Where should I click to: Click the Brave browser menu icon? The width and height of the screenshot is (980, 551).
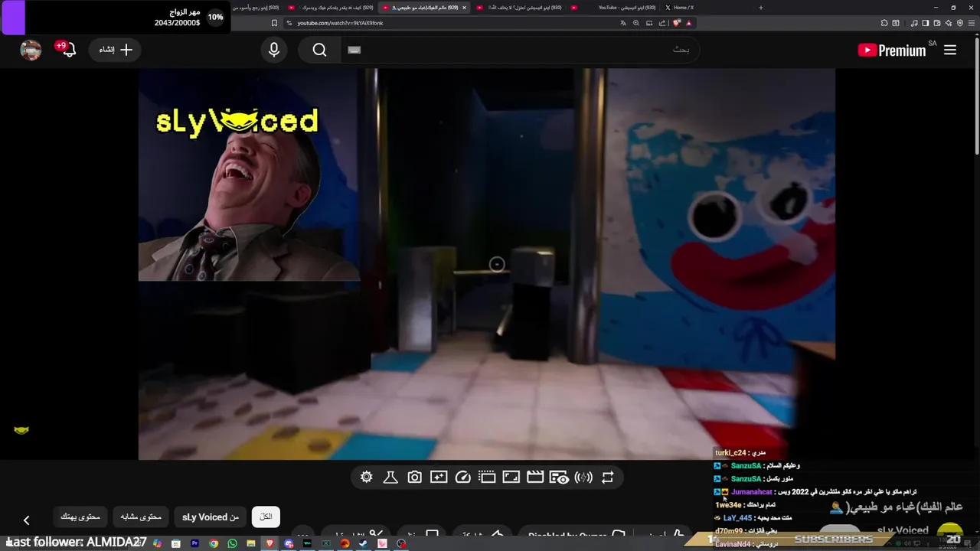(x=973, y=23)
